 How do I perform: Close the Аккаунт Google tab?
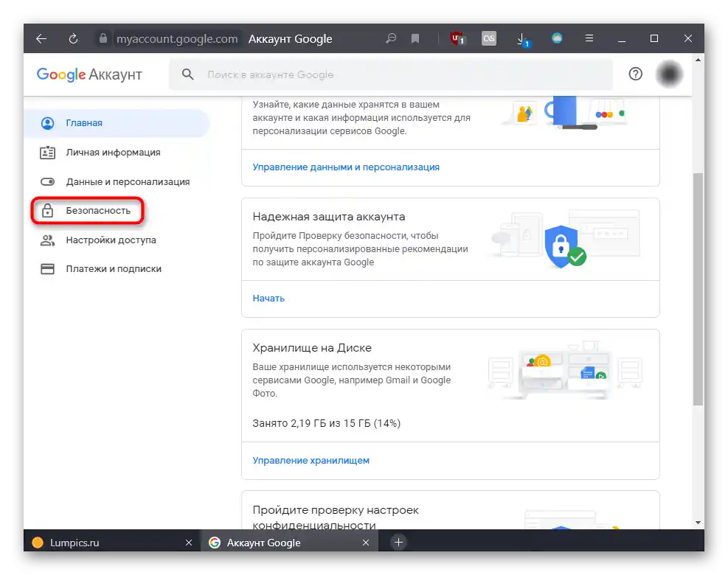(x=366, y=543)
